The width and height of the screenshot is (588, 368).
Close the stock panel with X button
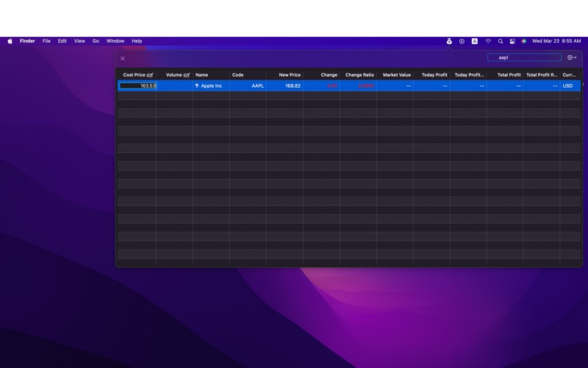pyautogui.click(x=123, y=58)
